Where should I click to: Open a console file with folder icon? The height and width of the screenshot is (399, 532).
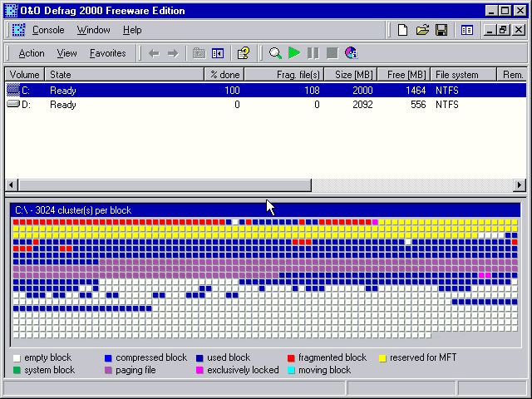pos(422,30)
